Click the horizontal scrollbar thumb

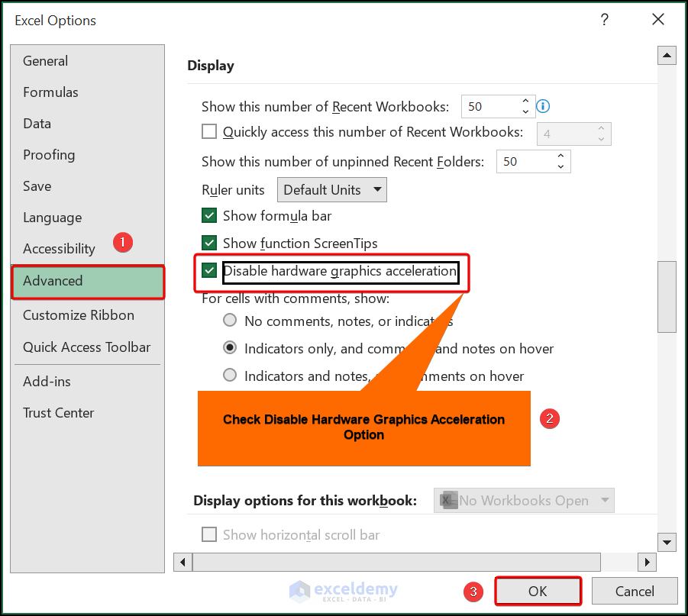(x=396, y=562)
